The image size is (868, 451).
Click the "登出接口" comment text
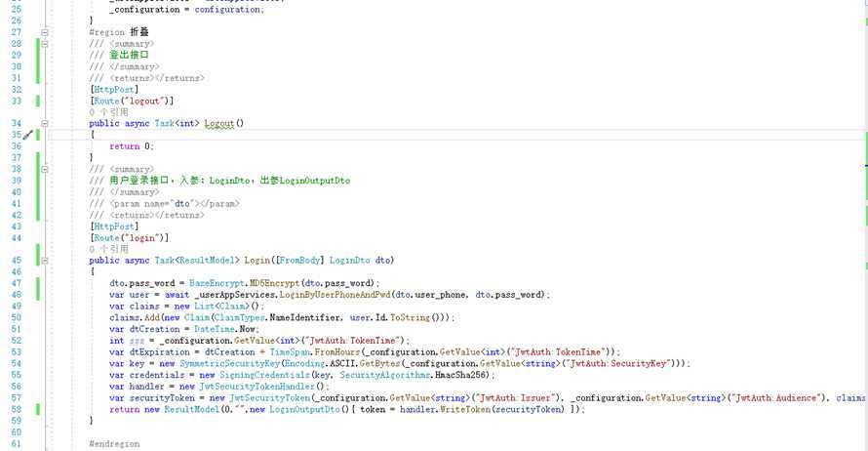click(129, 55)
